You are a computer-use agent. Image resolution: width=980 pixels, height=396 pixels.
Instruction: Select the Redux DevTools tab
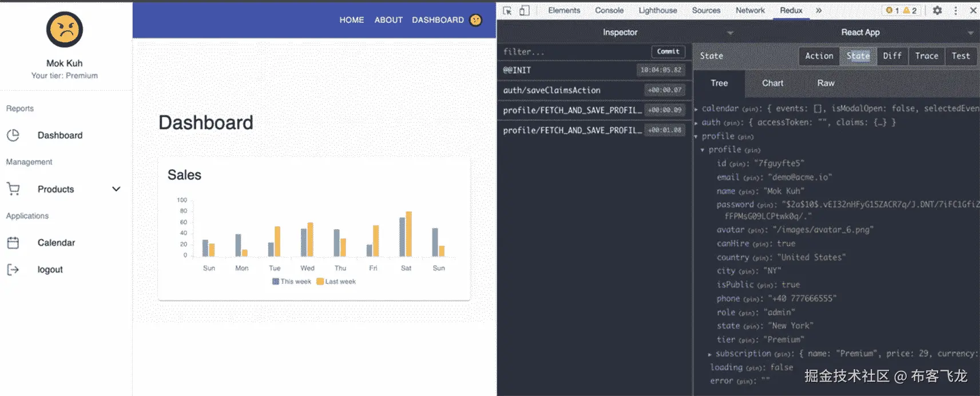pyautogui.click(x=791, y=10)
